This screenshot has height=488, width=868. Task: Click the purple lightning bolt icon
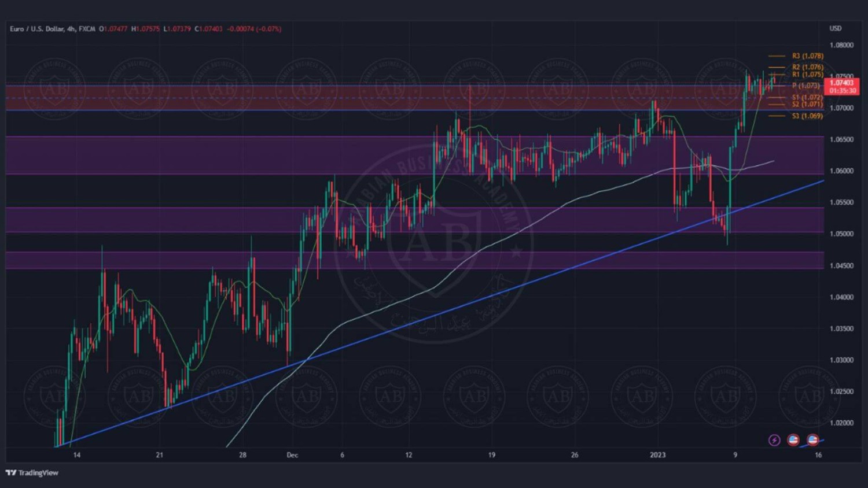(774, 441)
